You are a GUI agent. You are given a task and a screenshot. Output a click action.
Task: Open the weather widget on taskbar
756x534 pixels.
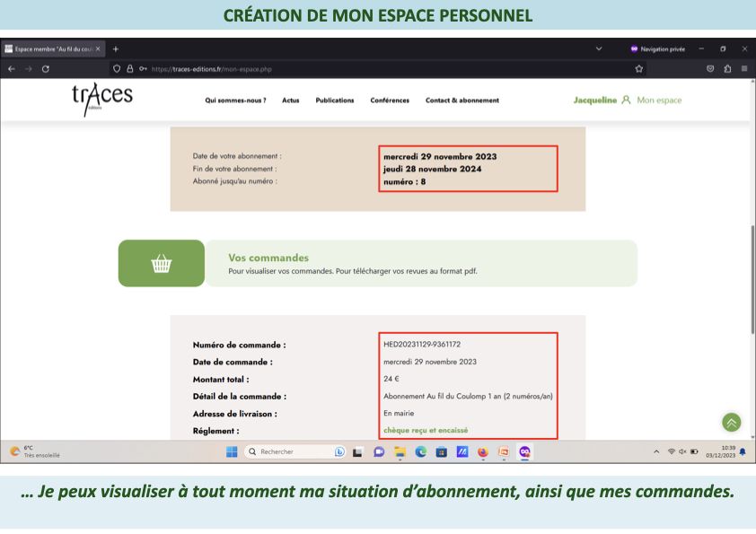click(x=35, y=451)
